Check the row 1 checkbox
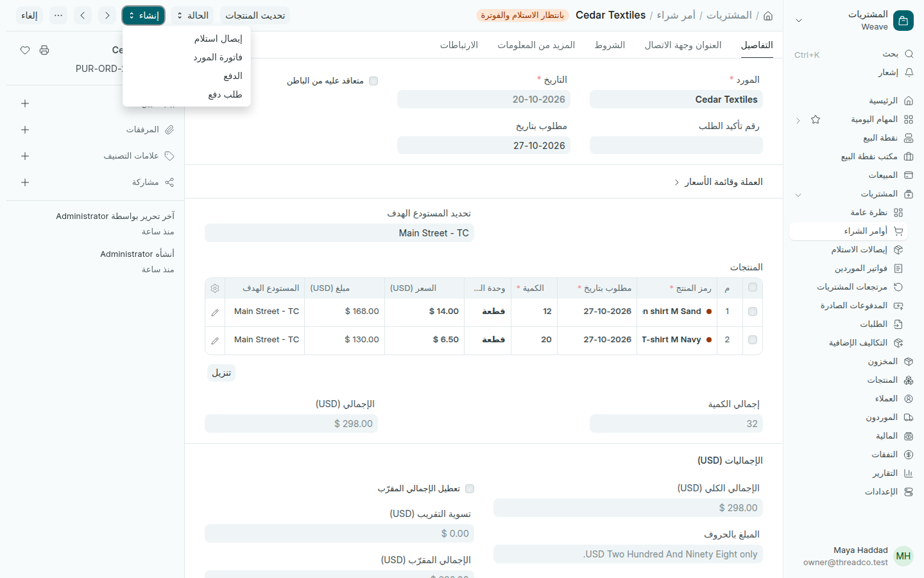Viewport: 924px width, 578px height. (753, 311)
